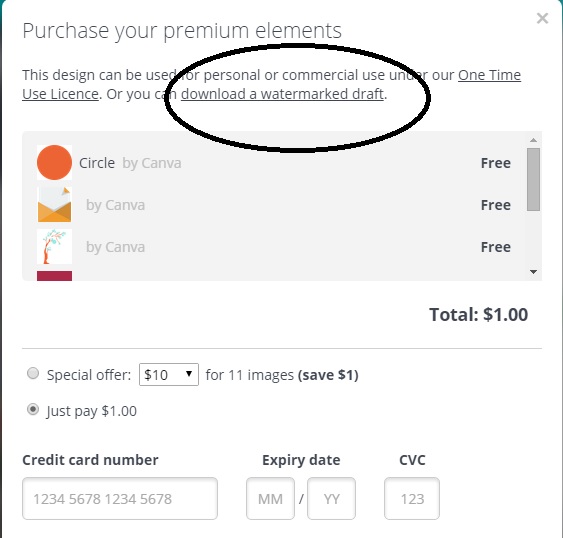Click download a watermarked draft link
The height and width of the screenshot is (538, 563).
point(282,94)
